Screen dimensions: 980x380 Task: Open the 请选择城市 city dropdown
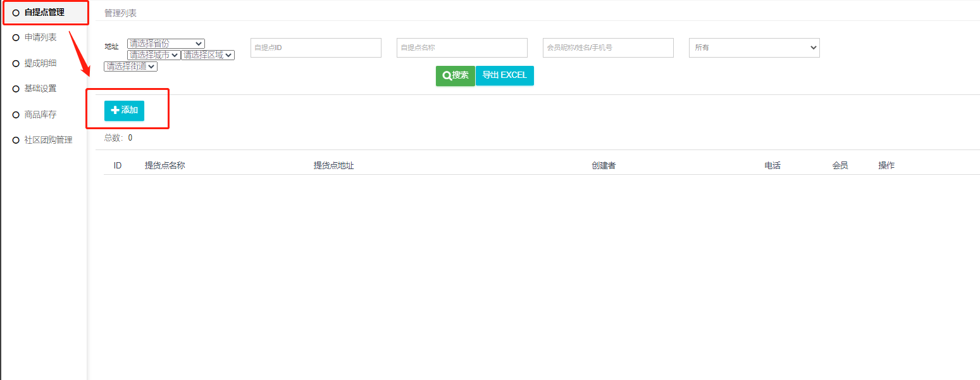click(x=154, y=55)
